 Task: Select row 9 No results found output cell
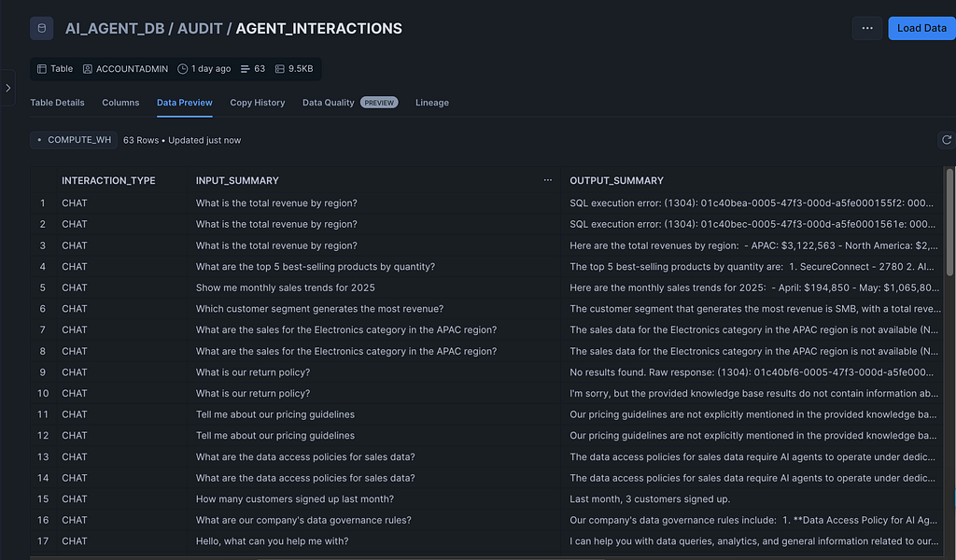(752, 371)
